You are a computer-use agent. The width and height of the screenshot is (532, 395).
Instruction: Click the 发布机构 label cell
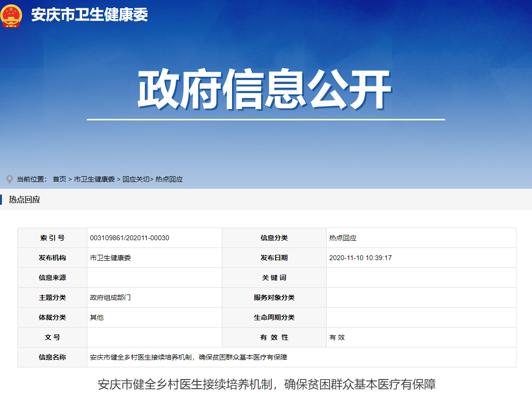tap(52, 258)
